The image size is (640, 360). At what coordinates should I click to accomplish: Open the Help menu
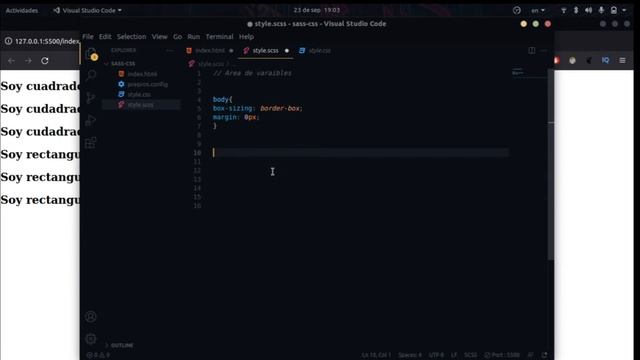point(246,37)
